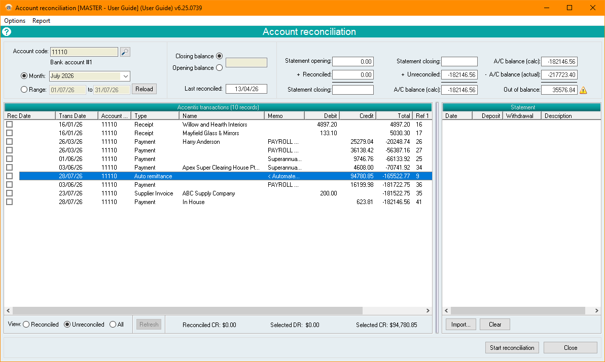Sort by Trans Date column header

76,116
